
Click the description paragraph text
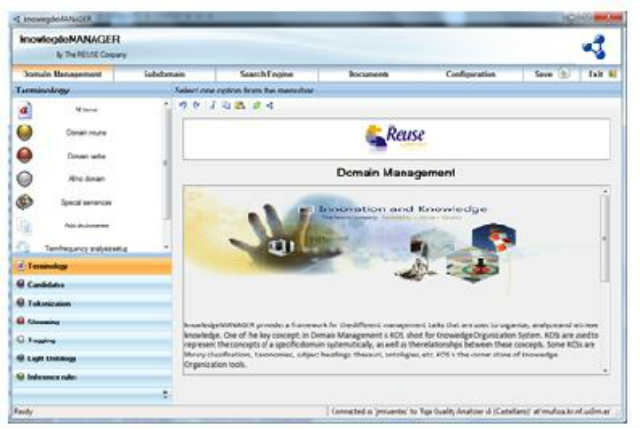pos(392,345)
